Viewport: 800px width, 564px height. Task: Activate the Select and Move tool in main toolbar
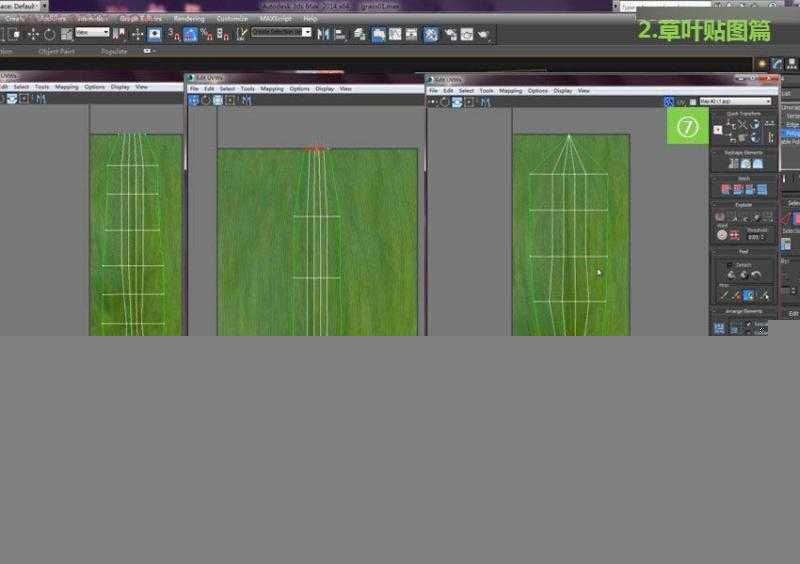[33, 34]
